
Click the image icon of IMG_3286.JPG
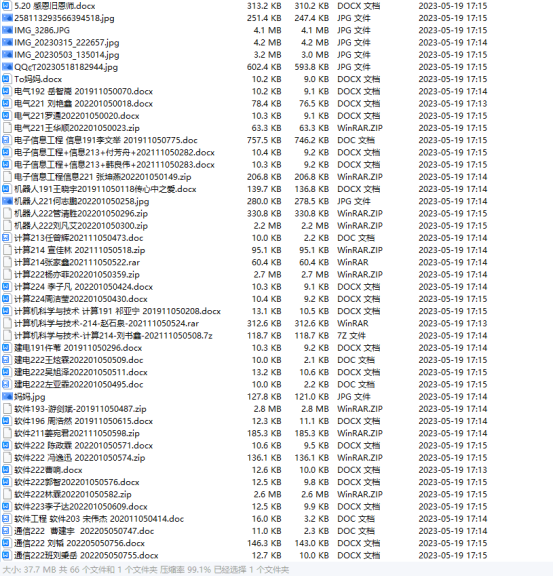point(7,30)
